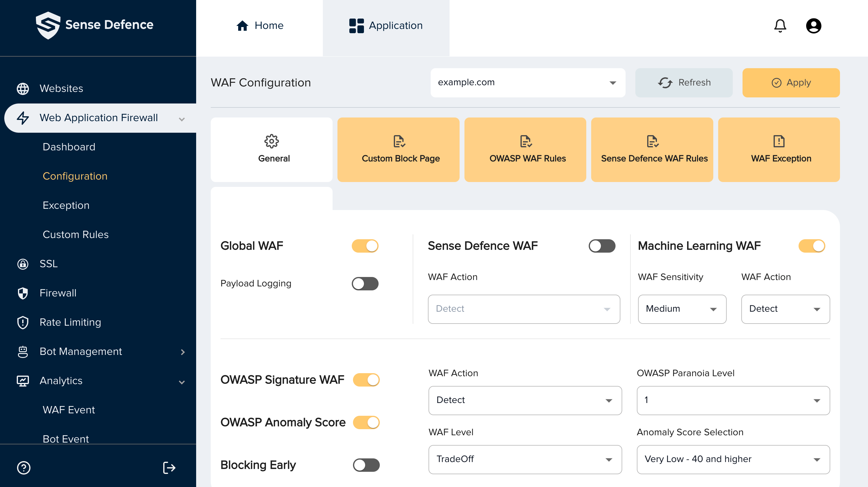Open the Configuration sidebar link
This screenshot has width=868, height=487.
tap(75, 176)
